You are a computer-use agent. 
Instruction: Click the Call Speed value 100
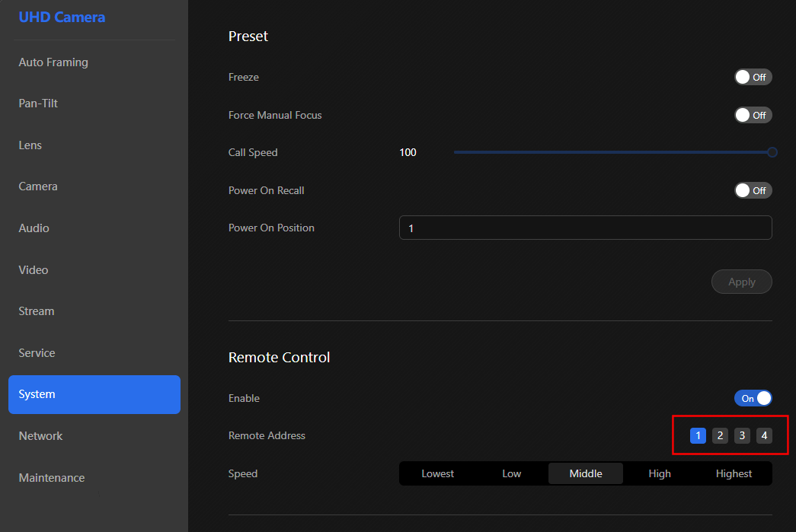408,153
